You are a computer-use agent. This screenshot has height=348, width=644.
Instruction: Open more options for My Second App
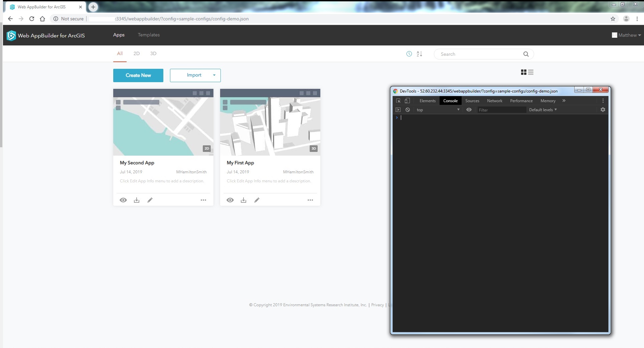(203, 200)
